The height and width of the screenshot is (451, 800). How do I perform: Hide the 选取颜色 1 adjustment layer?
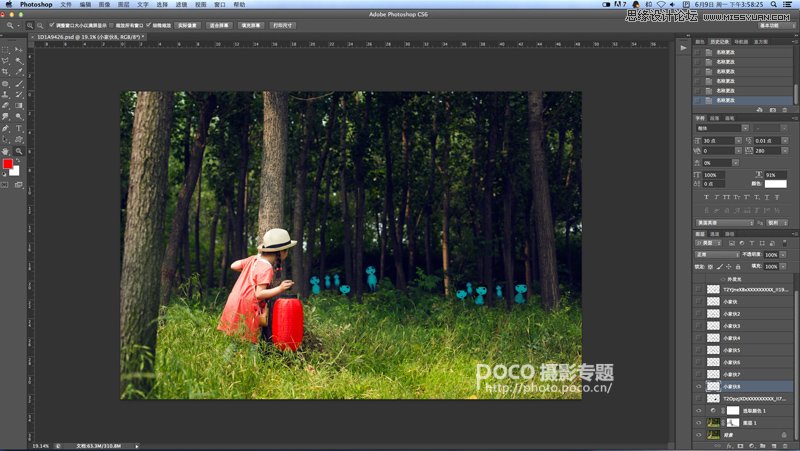[698, 410]
